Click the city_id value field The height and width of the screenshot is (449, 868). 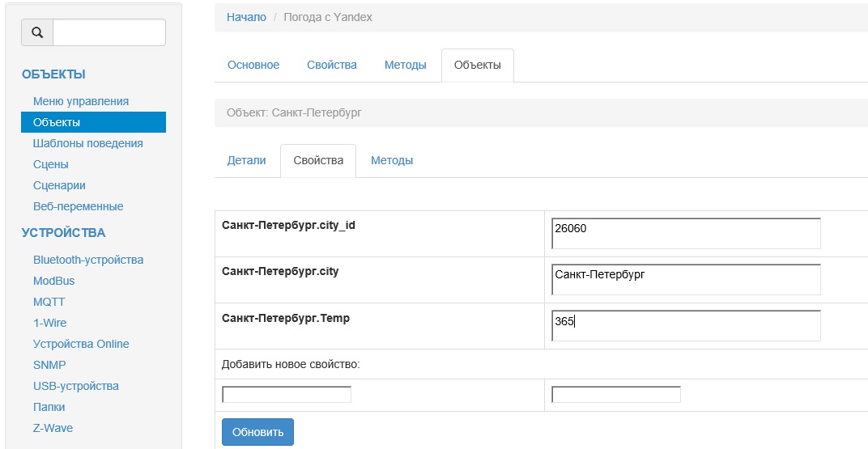point(685,233)
